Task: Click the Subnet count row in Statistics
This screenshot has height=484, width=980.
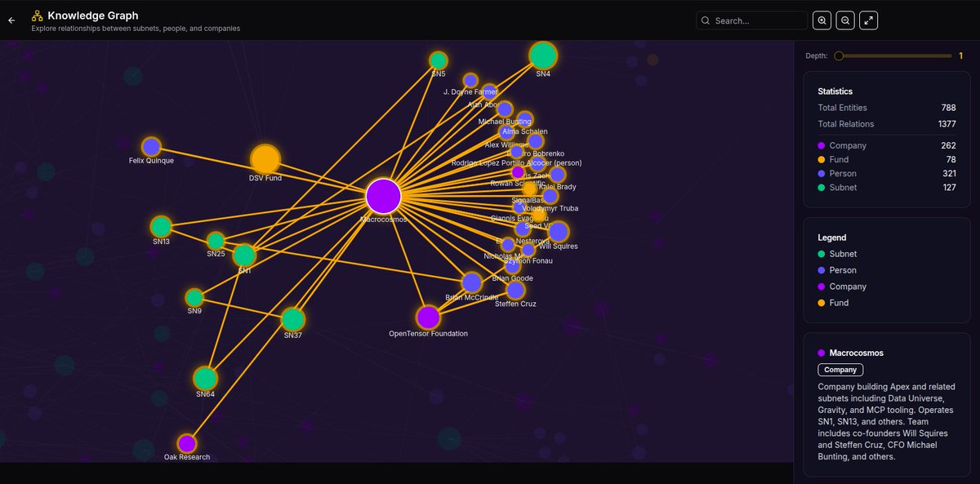Action: (887, 187)
